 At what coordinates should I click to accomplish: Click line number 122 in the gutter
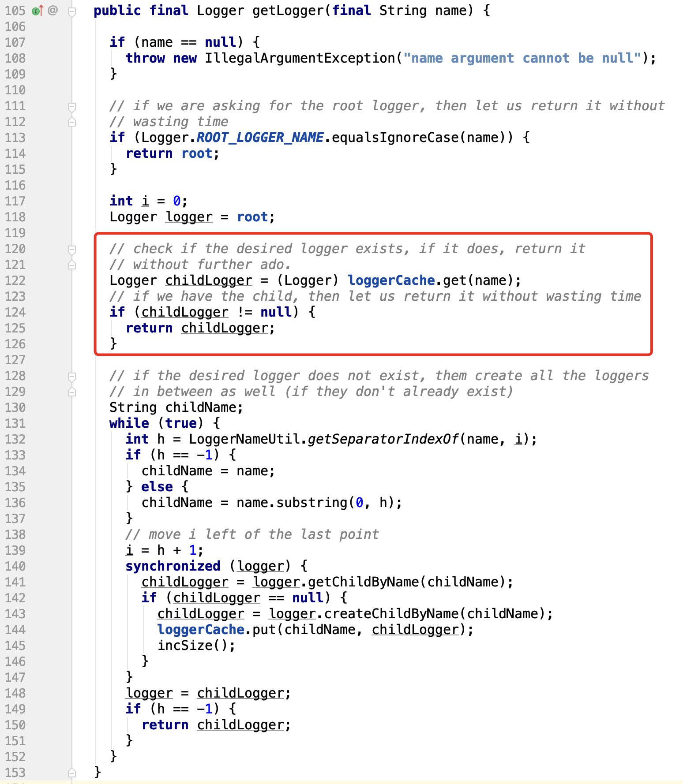coord(15,280)
